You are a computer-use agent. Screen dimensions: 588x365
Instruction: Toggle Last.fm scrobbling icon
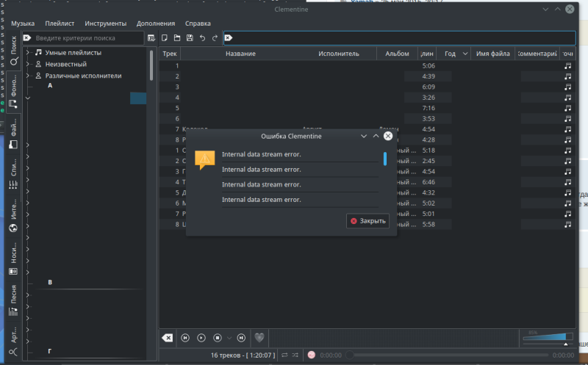311,355
